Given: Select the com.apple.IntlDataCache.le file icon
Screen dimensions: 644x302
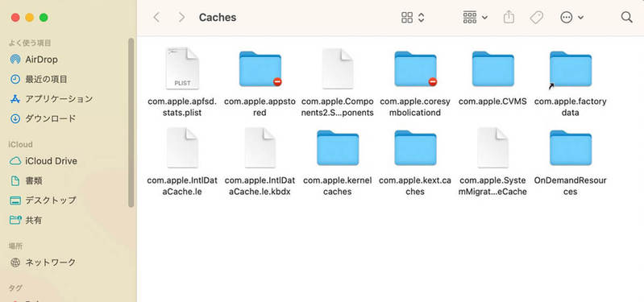Looking at the screenshot, I should tap(182, 147).
